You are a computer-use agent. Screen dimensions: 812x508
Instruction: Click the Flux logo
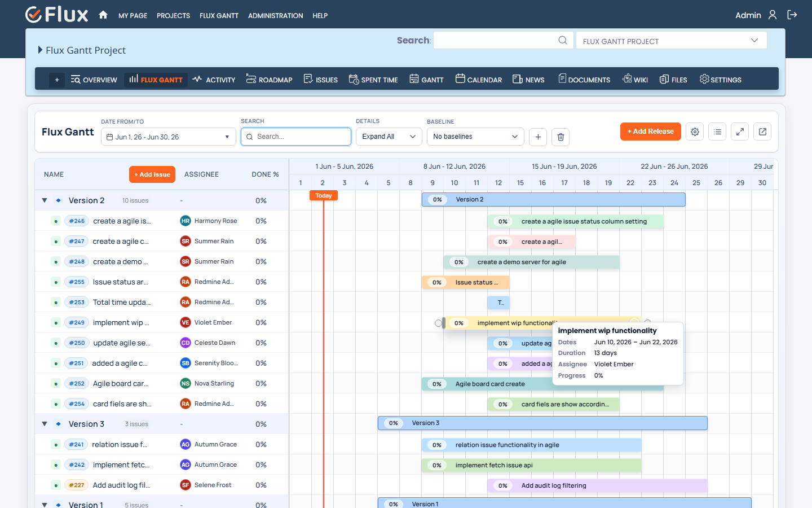coord(57,15)
